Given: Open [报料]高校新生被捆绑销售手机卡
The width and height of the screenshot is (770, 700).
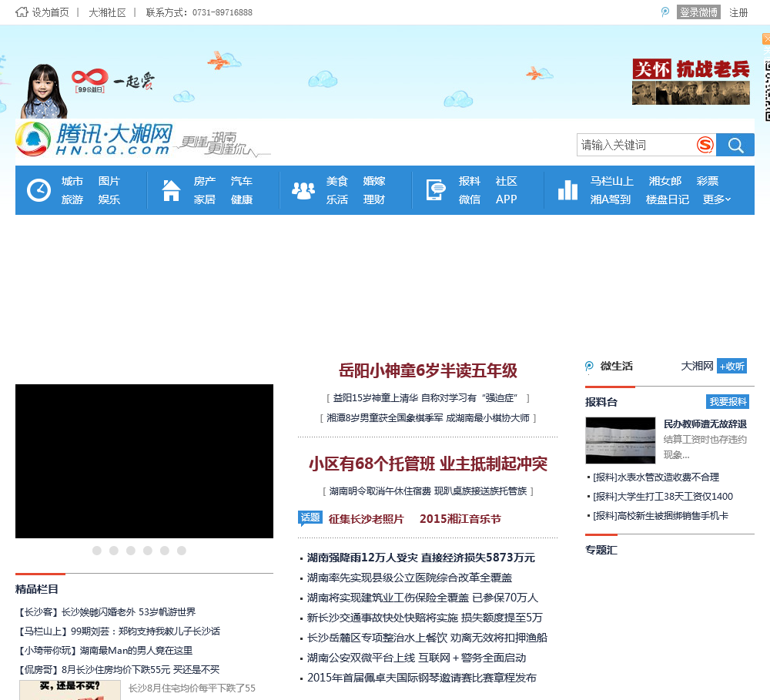Looking at the screenshot, I should tap(661, 516).
